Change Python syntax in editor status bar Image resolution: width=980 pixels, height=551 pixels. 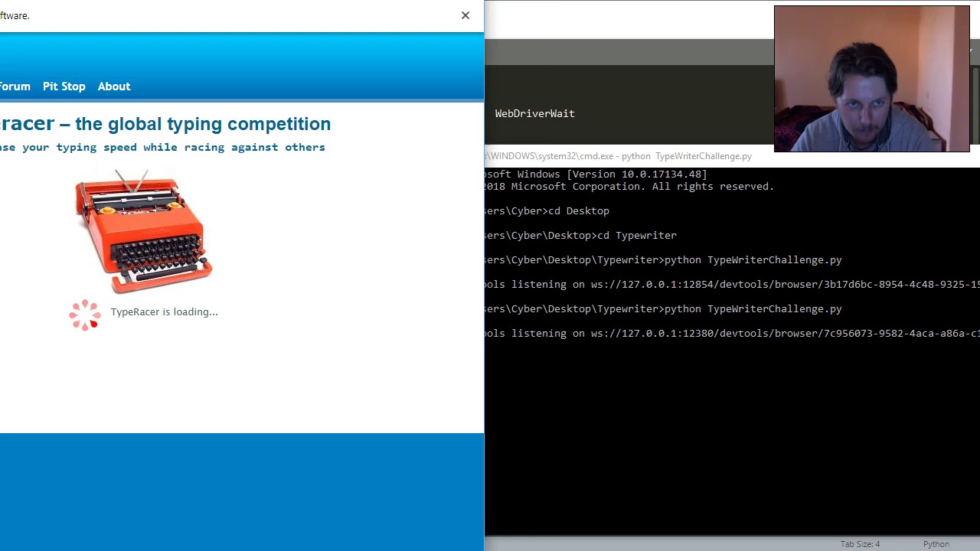pyautogui.click(x=936, y=544)
